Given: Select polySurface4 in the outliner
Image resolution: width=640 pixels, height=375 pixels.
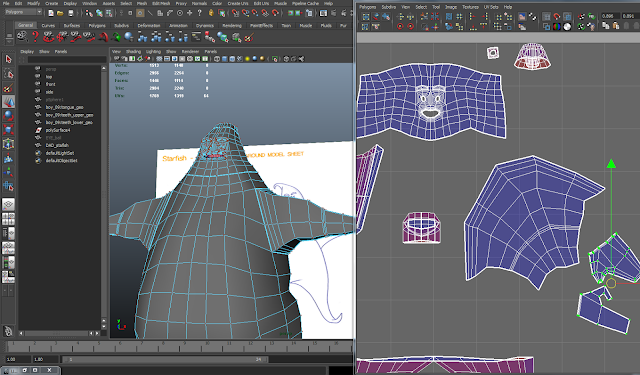Looking at the screenshot, I should click(58, 130).
